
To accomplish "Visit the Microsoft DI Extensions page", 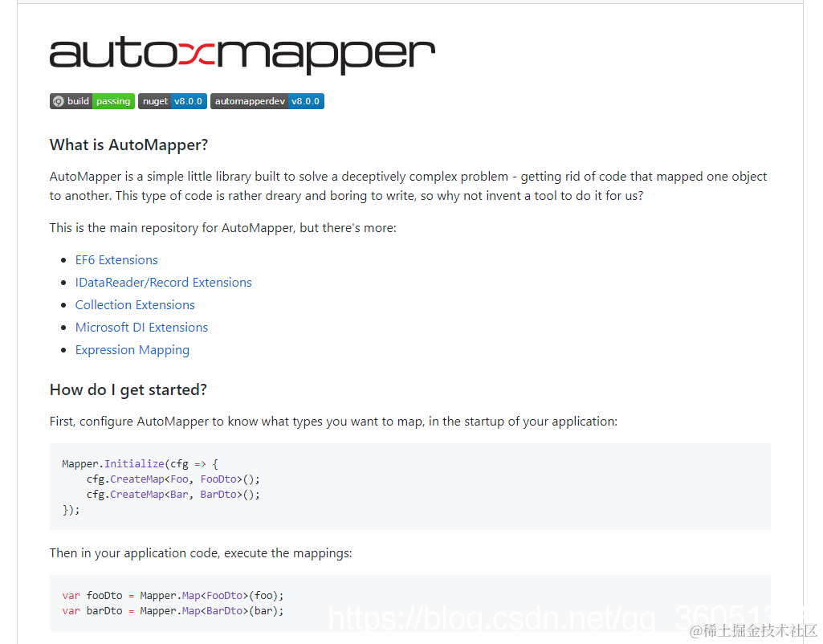I will pyautogui.click(x=141, y=327).
